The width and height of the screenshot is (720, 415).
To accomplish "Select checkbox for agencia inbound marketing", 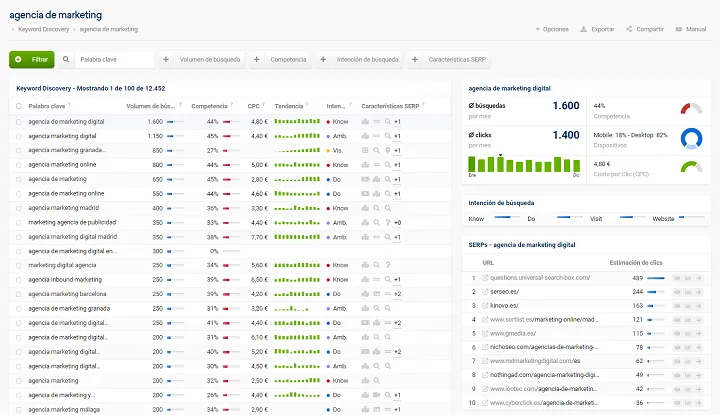I will [x=19, y=280].
